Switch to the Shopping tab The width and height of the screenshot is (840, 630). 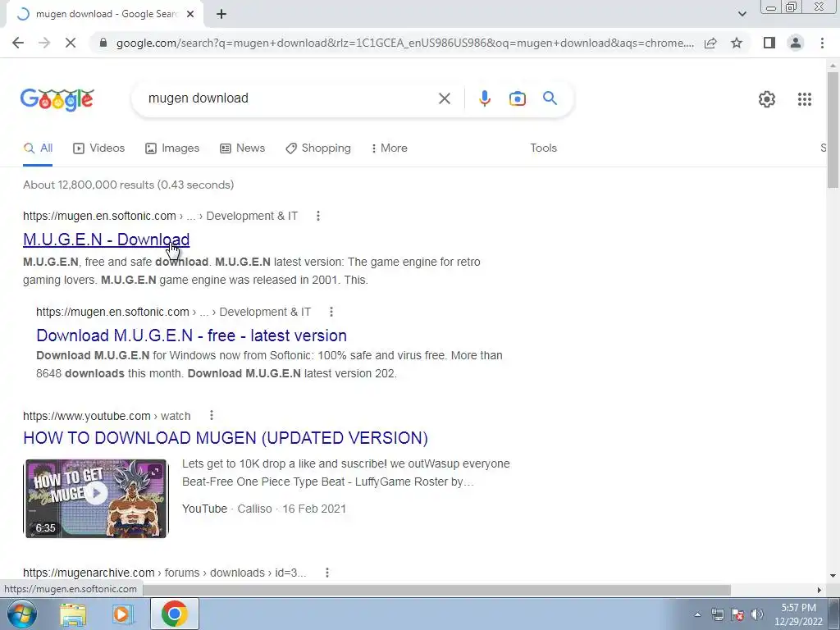click(318, 148)
